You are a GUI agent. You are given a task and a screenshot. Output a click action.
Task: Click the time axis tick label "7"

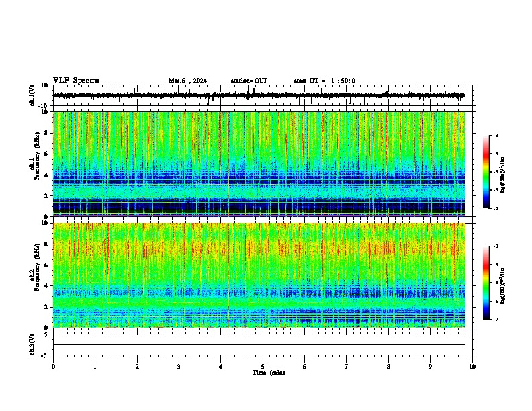(x=347, y=367)
